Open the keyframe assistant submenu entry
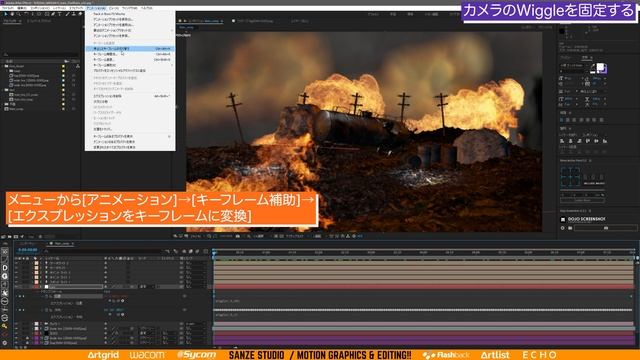 pos(130,65)
